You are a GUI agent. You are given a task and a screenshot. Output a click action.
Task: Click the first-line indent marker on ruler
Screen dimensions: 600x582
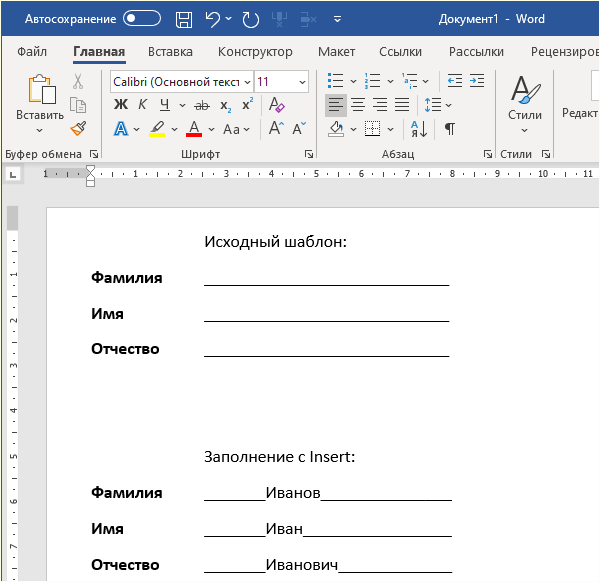pyautogui.click(x=90, y=170)
